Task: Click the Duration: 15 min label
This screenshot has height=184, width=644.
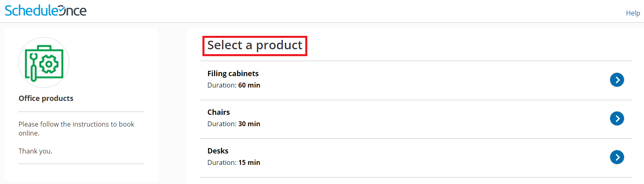Action: click(233, 163)
